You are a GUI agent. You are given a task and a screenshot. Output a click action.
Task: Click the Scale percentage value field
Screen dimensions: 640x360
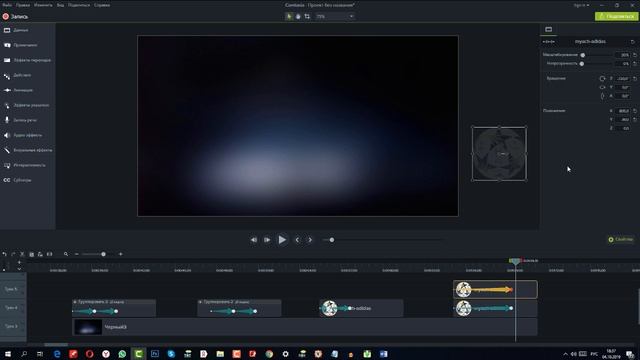[x=623, y=55]
